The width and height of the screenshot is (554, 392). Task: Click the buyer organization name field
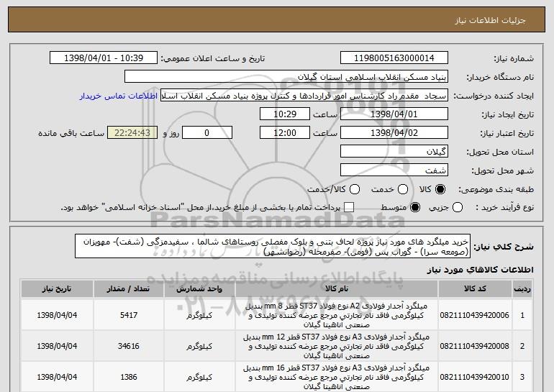286,77
